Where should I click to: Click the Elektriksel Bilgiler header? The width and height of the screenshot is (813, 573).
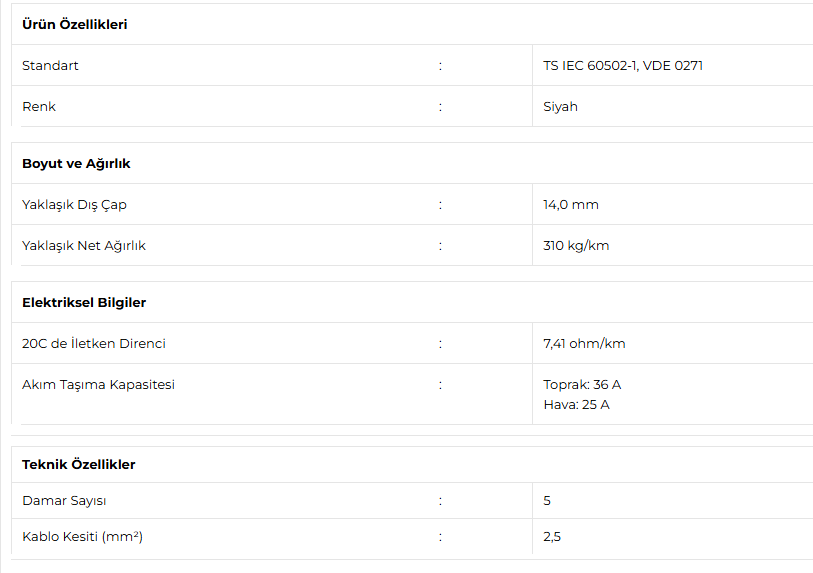click(84, 302)
